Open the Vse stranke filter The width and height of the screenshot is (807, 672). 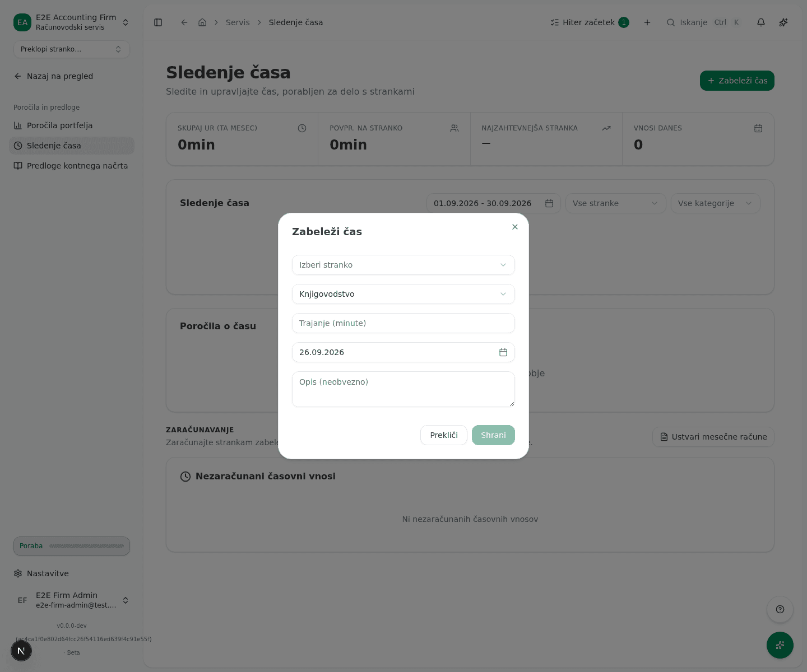coord(616,203)
